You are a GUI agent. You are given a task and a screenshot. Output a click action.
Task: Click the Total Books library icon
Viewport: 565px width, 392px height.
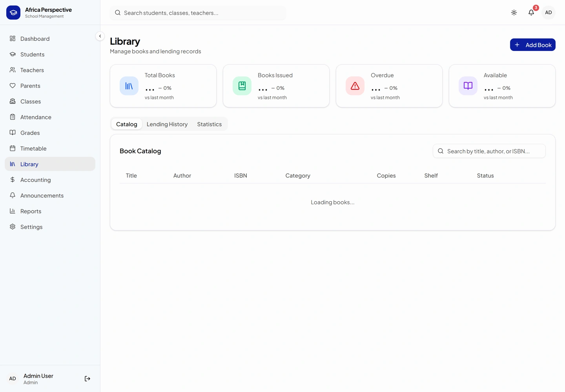(x=129, y=86)
